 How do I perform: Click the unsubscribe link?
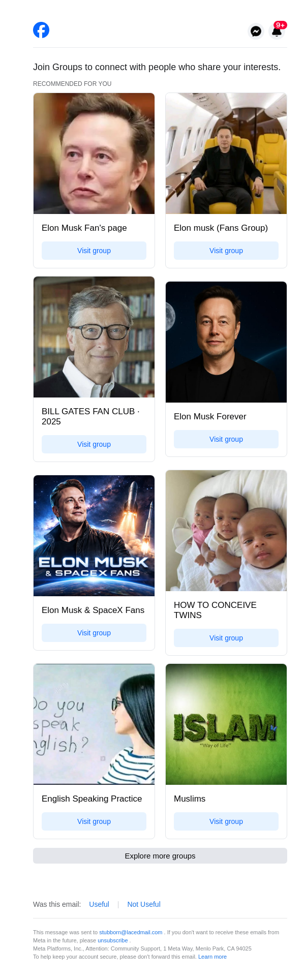pyautogui.click(x=113, y=940)
